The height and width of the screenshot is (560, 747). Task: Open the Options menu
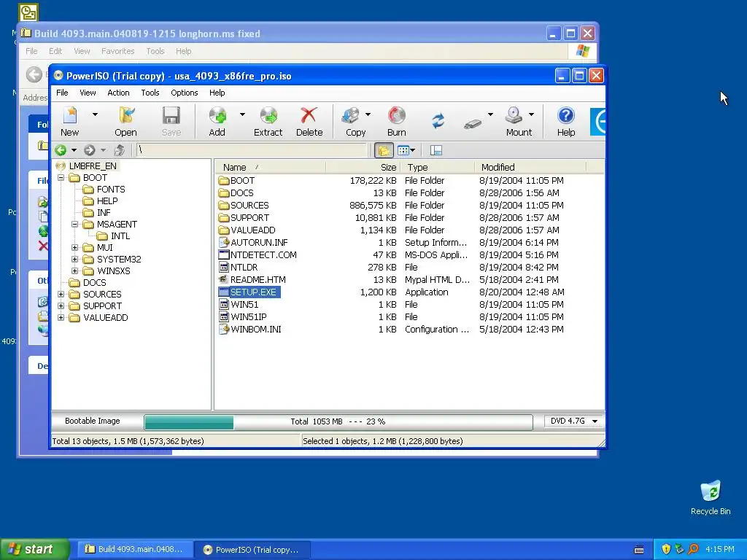(185, 93)
